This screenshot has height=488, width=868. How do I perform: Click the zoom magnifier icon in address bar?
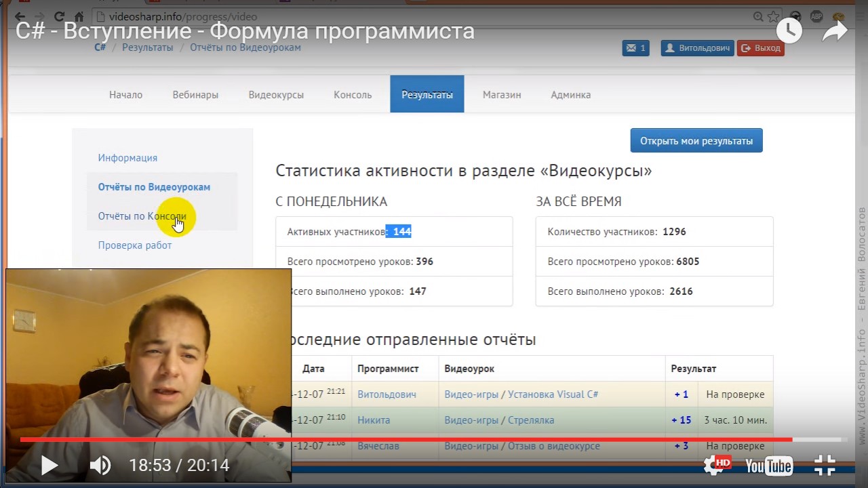pyautogui.click(x=759, y=16)
